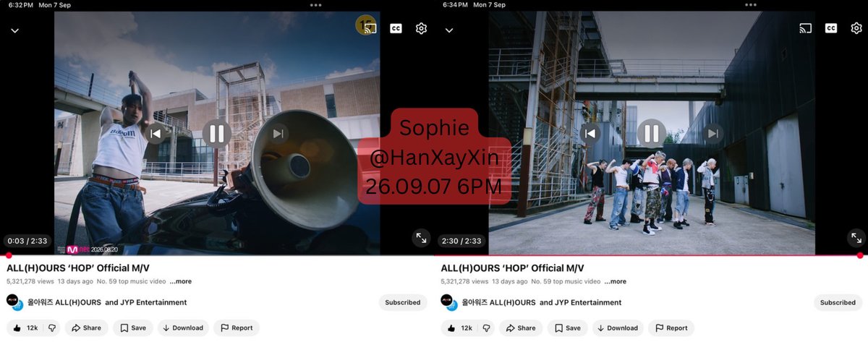Skip to next video in left player
868x355 pixels.
tap(278, 133)
